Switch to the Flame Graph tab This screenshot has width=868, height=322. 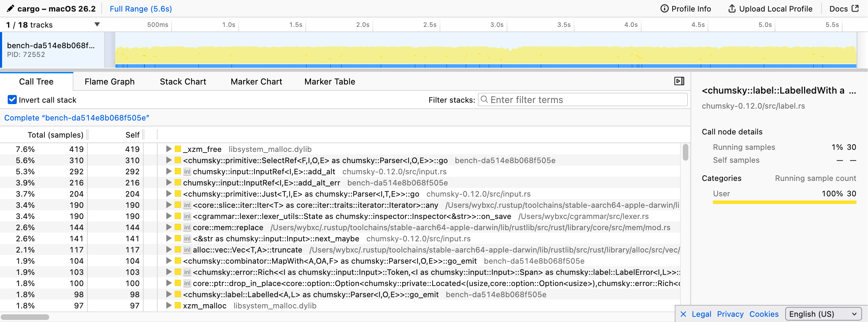[x=109, y=82]
